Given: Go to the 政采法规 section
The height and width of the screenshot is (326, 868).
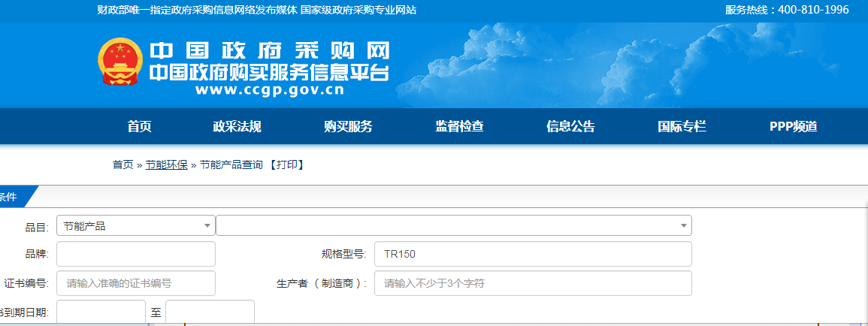Looking at the screenshot, I should click(237, 127).
